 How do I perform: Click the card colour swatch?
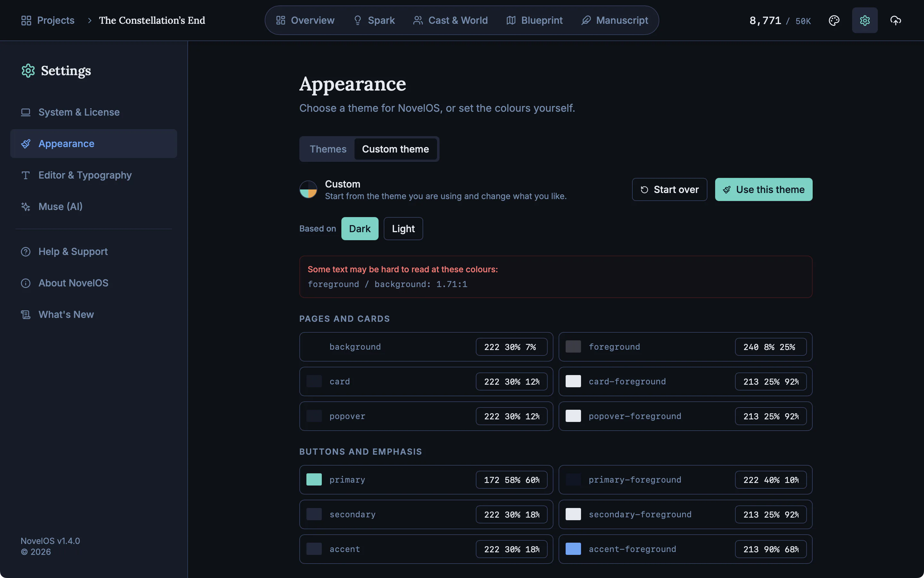pos(314,381)
